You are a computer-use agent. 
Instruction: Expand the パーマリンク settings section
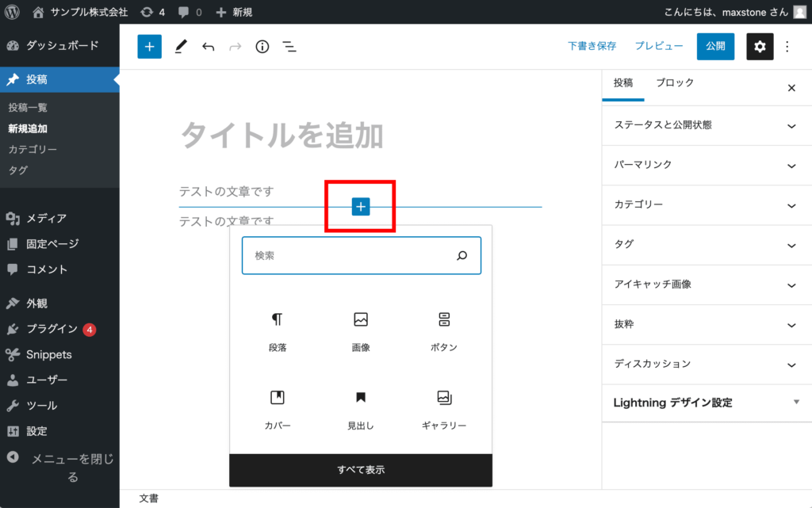(x=706, y=165)
